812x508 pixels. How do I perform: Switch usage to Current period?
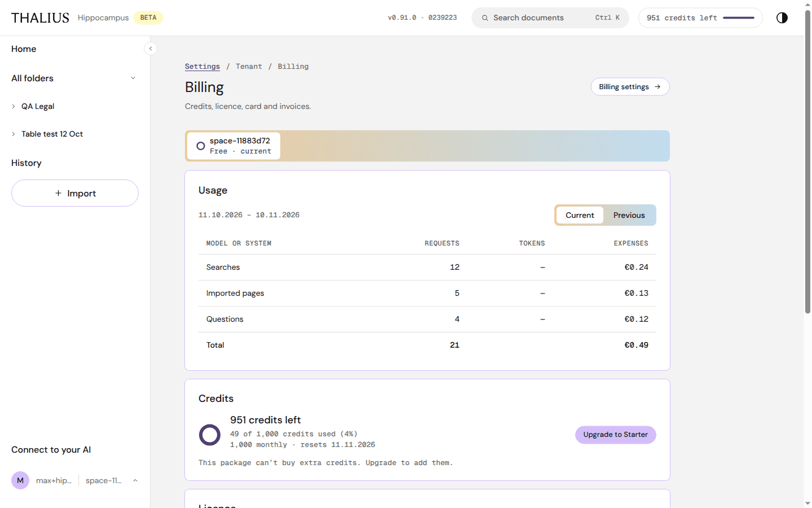click(580, 215)
